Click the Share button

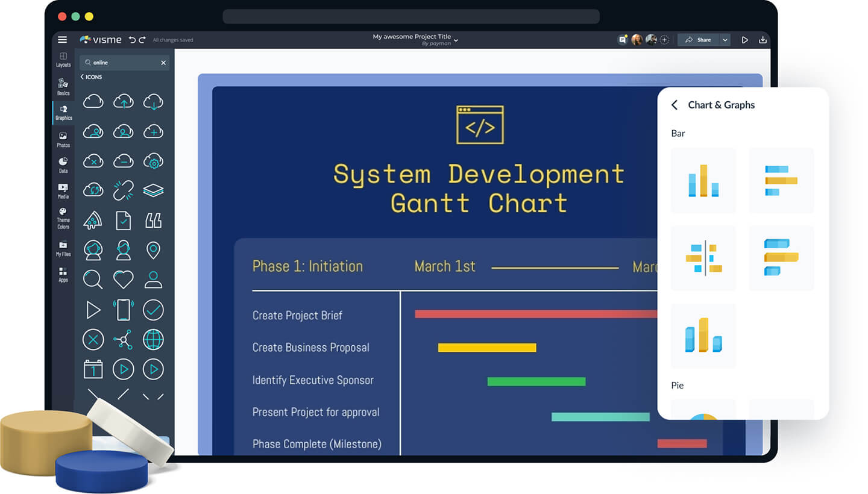tap(699, 40)
